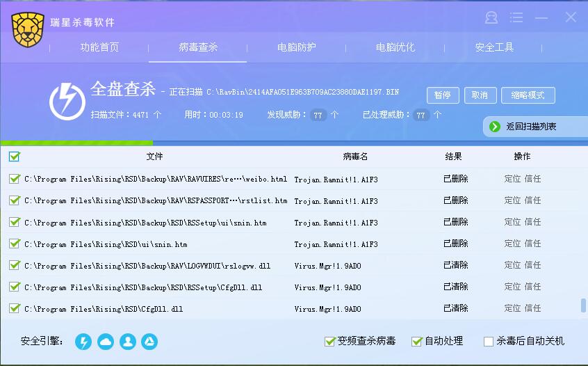Click 返回扫描列表 to return to scan list
The width and height of the screenshot is (588, 366).
(x=531, y=127)
